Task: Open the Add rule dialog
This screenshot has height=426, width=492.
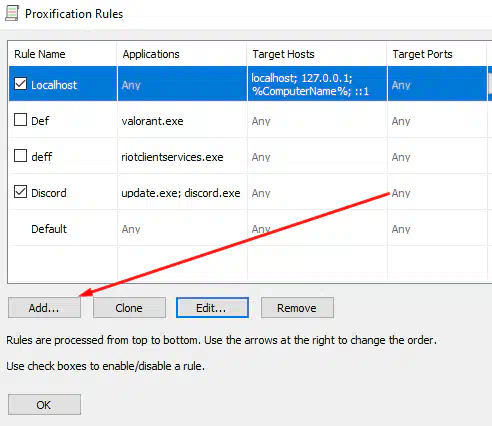Action: 44,308
